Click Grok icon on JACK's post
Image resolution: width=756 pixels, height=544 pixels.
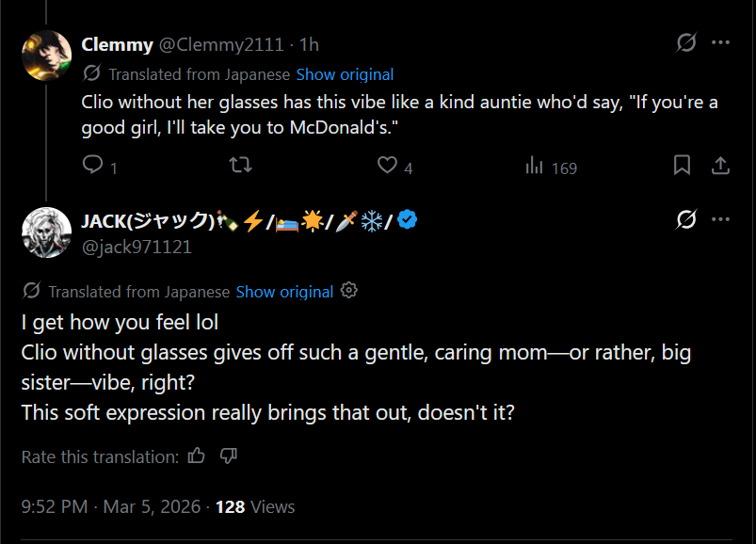tap(686, 219)
